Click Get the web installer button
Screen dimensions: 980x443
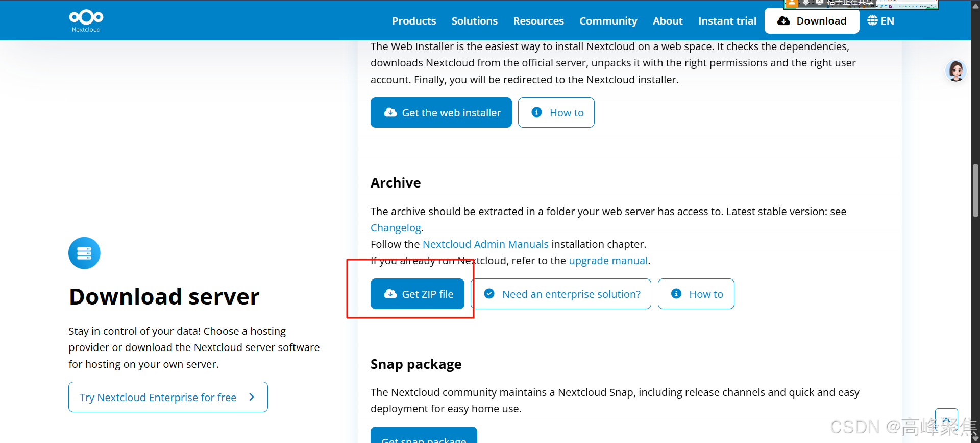click(441, 112)
